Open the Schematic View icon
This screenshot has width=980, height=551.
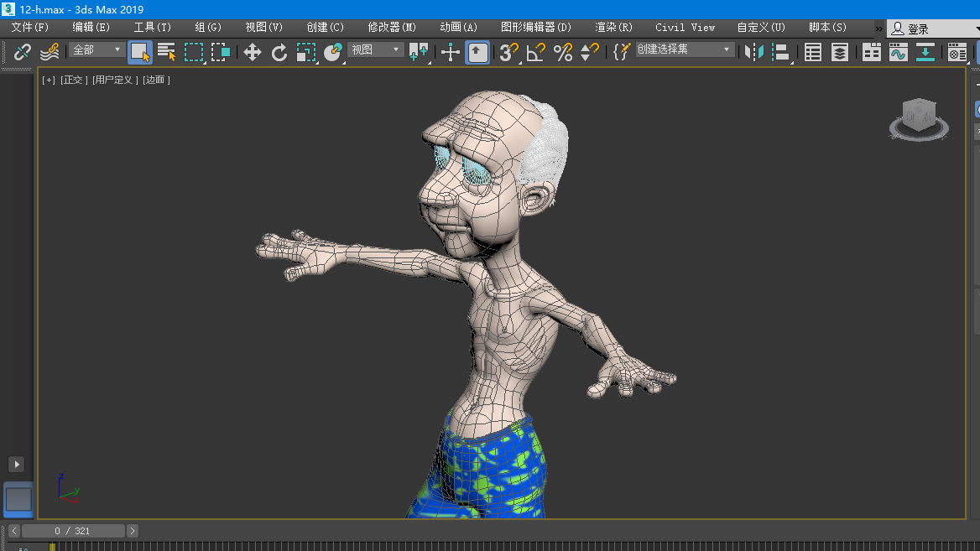point(925,52)
